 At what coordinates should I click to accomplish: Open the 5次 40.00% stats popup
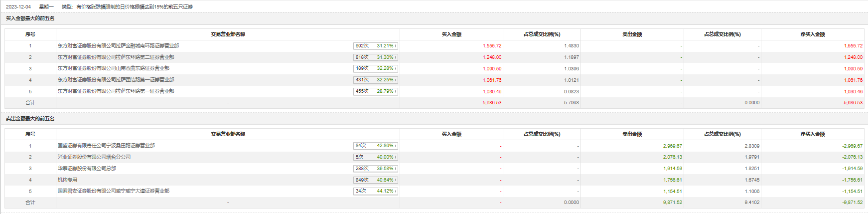click(x=376, y=157)
